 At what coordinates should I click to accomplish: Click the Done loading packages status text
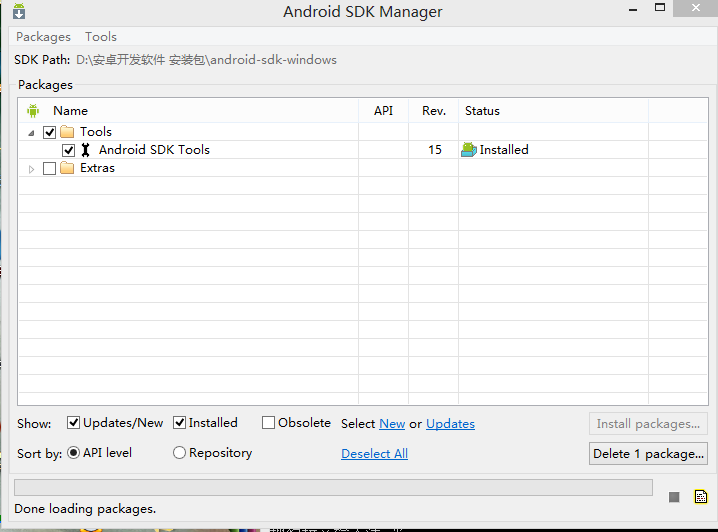coord(85,509)
